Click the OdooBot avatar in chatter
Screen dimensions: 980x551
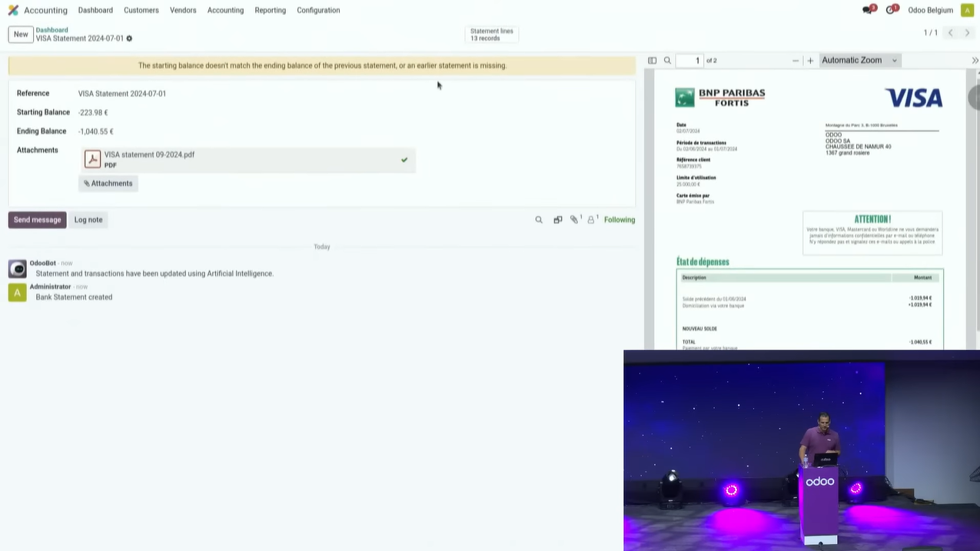tap(17, 268)
